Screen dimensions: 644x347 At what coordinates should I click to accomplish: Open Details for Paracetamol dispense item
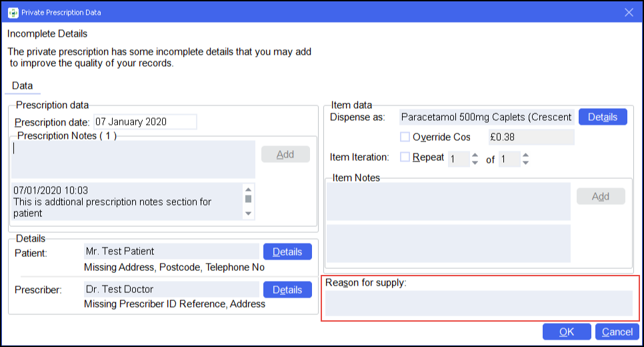coord(603,117)
